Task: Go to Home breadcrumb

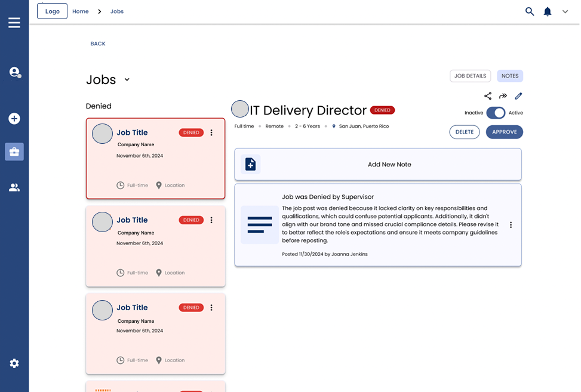Action: (x=81, y=11)
